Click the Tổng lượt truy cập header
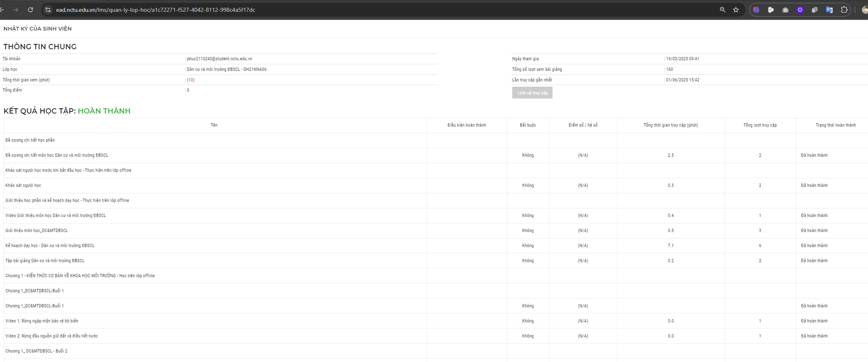The height and width of the screenshot is (362, 868). tap(760, 125)
